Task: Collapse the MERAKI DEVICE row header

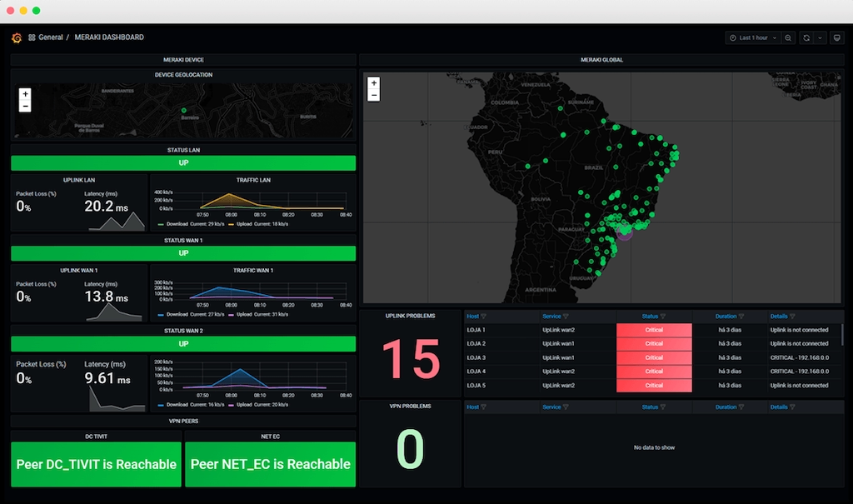Action: [x=183, y=60]
